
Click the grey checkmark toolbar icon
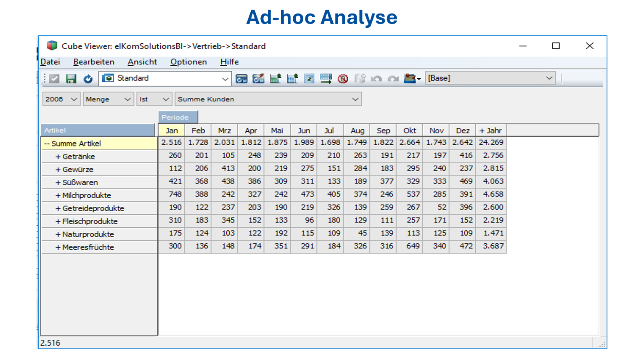pos(54,79)
